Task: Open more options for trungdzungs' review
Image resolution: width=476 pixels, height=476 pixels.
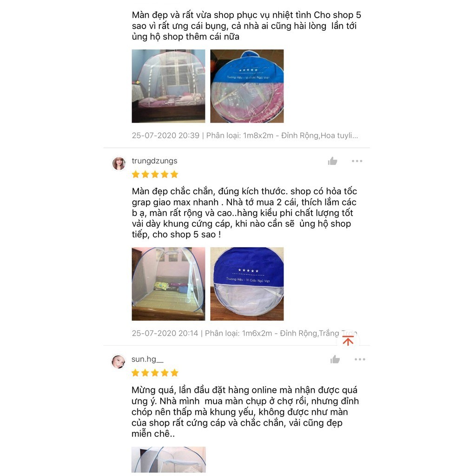Action: click(357, 161)
